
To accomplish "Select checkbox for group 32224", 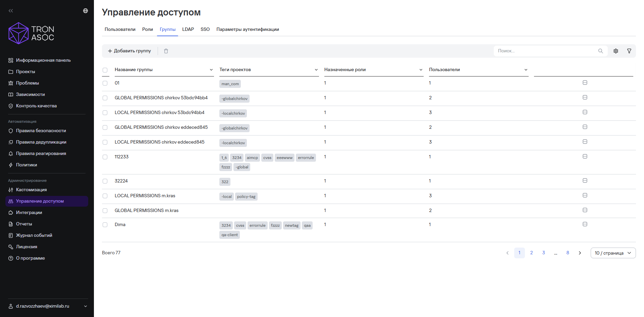I will (105, 181).
